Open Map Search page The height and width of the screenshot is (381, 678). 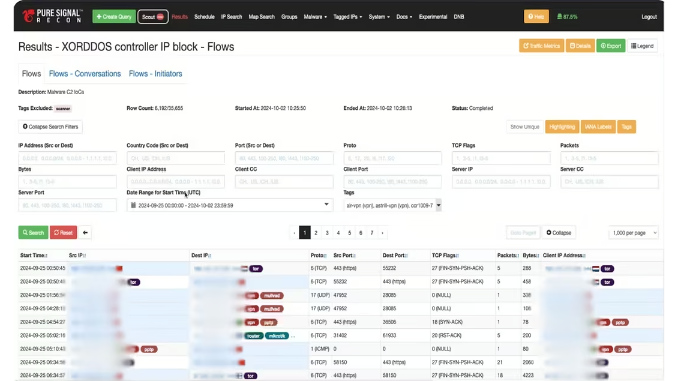coord(262,17)
